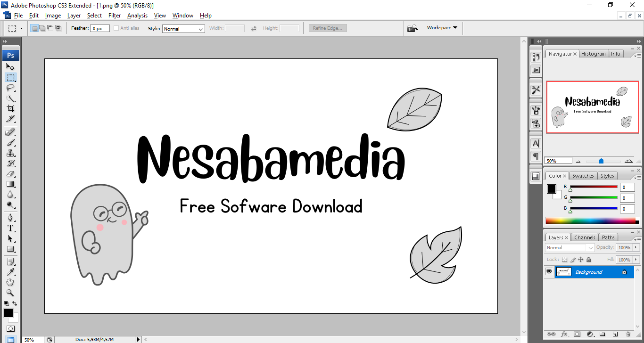
Task: Choose the Eraser tool
Action: (x=10, y=173)
